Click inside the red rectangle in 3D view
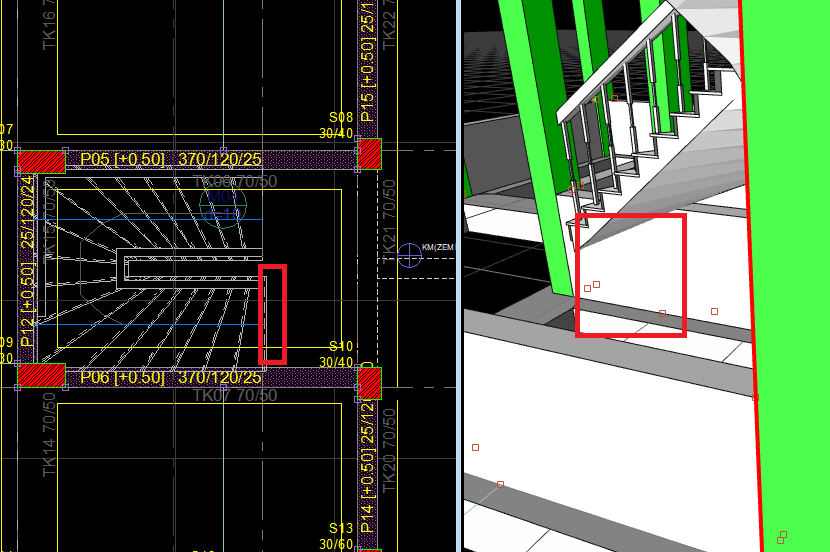Screen dimensions: 830x552 [631, 275]
